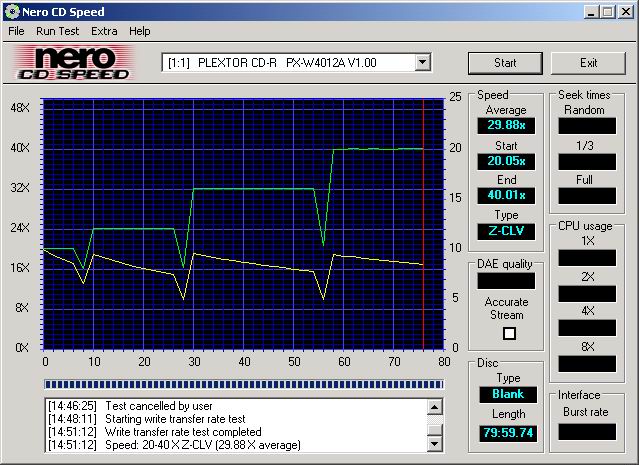Click the red end marker line on graph

pos(423,224)
